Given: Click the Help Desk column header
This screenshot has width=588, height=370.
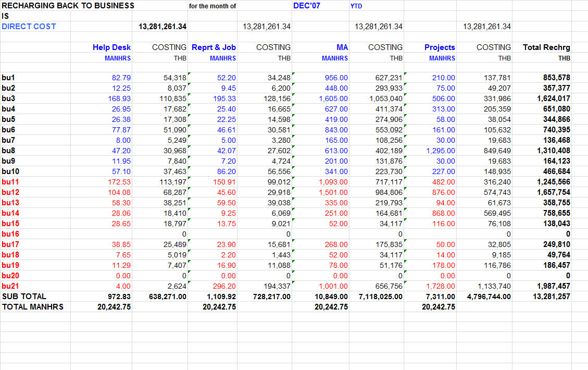Looking at the screenshot, I should click(x=111, y=47).
